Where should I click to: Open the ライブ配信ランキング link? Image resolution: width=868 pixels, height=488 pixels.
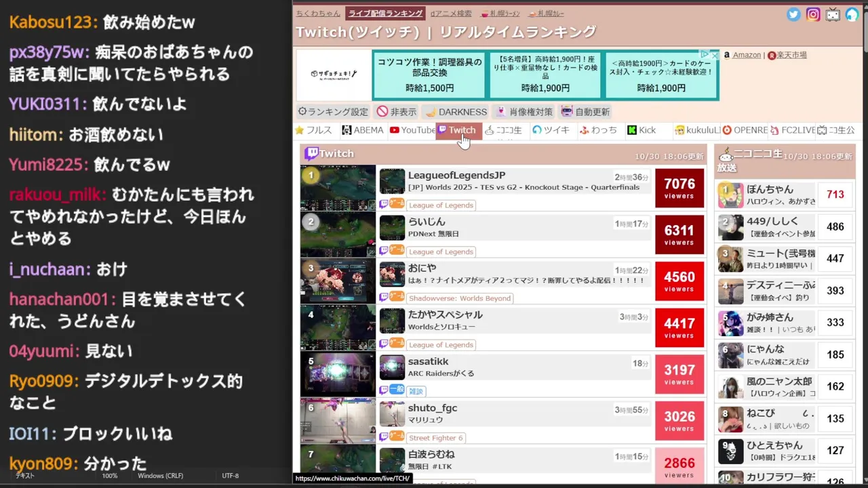click(385, 13)
